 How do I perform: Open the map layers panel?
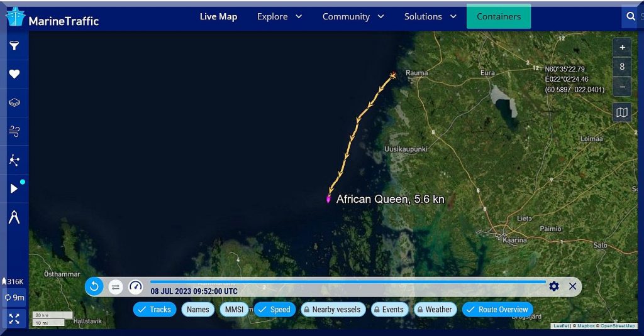pos(14,102)
